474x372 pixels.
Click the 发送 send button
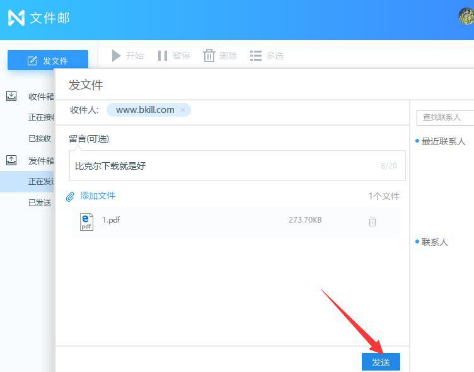[x=381, y=362]
